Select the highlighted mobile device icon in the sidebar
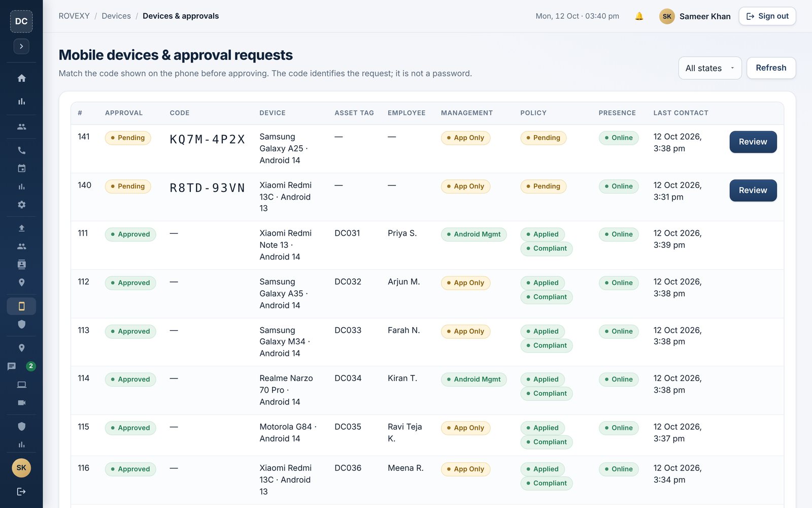 click(21, 306)
